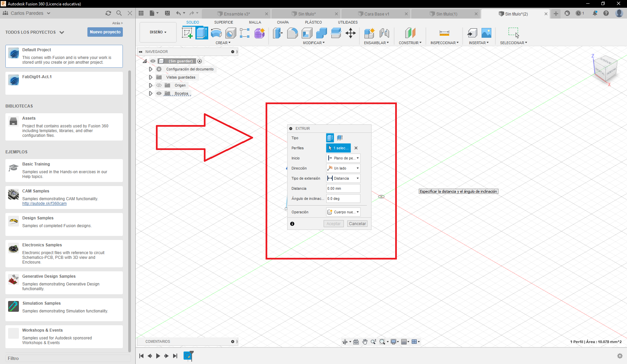This screenshot has height=364, width=627.
Task: Open the notifications bell
Action: pyautogui.click(x=595, y=13)
